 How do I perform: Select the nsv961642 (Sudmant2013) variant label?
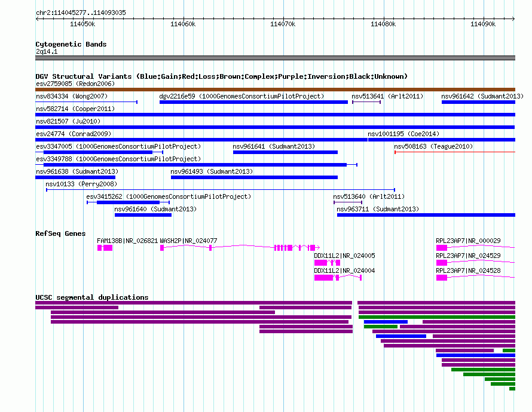(x=482, y=96)
